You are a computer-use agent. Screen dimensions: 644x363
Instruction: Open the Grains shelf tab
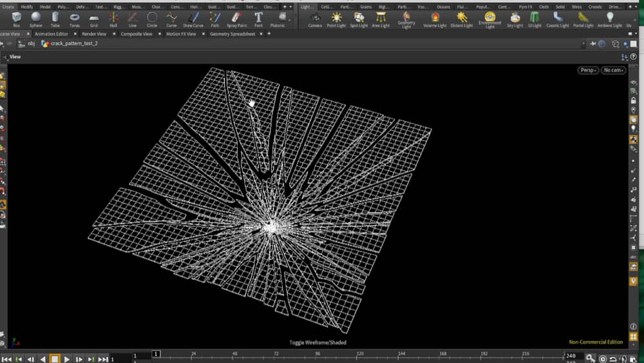(366, 6)
